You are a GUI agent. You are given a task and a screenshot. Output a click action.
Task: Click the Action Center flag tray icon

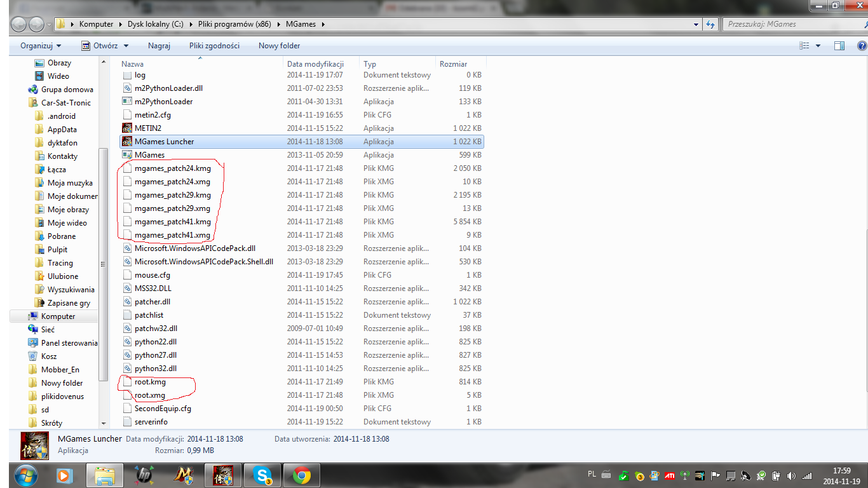pos(715,475)
